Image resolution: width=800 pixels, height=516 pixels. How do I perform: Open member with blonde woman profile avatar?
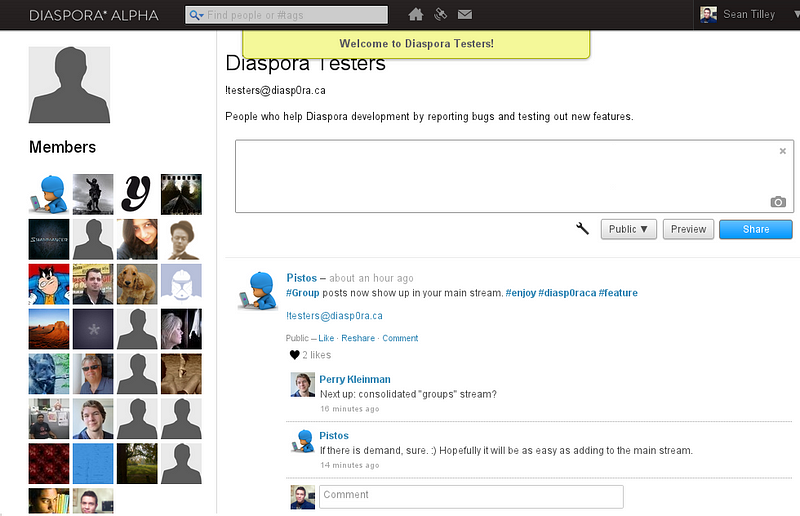[181, 329]
